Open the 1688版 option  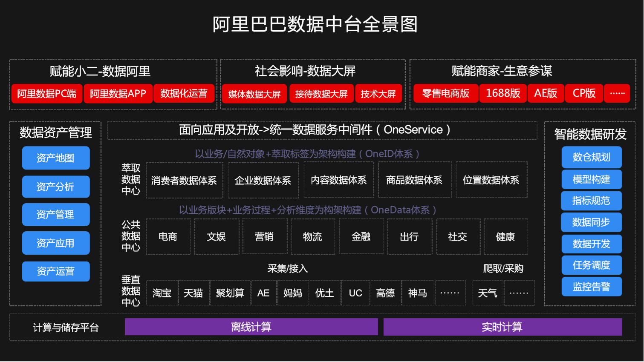click(503, 93)
